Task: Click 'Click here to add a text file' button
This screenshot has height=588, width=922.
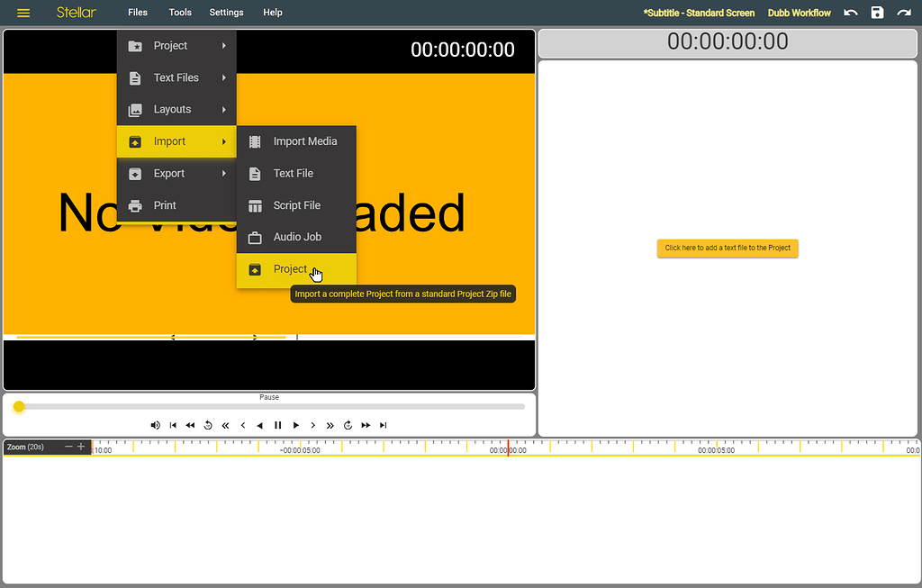Action: [x=728, y=249]
